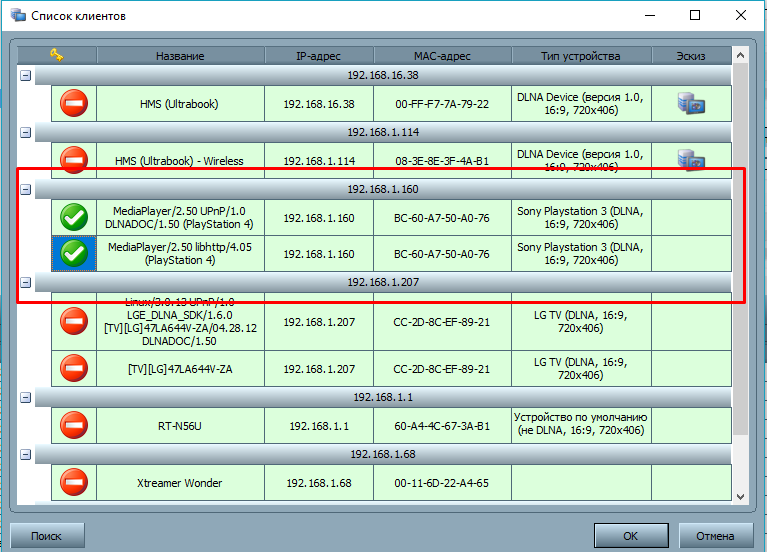Toggle blocked icon for Xtreamer Wonder
Viewport: 767px width, 552px height.
(74, 483)
